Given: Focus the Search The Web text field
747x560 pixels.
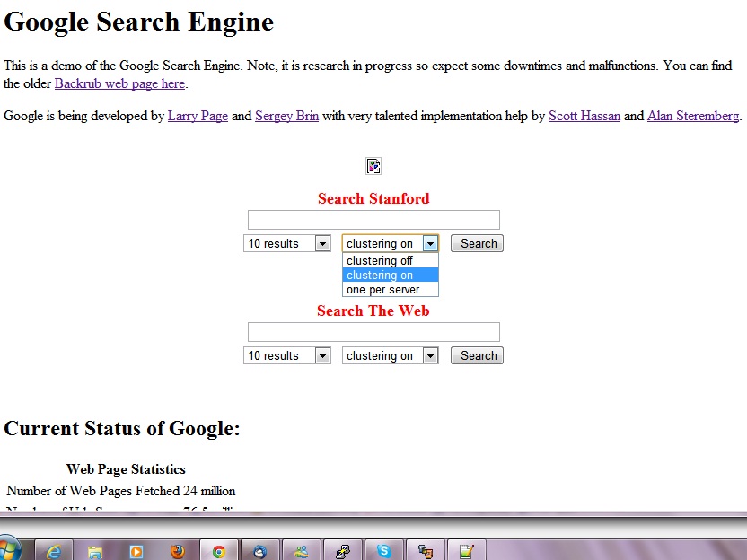Looking at the screenshot, I should point(373,332).
